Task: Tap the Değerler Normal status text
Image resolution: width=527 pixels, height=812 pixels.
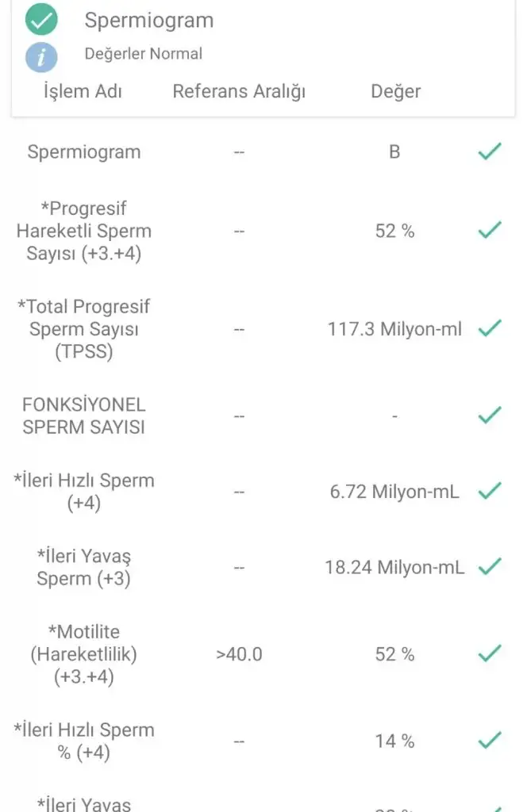Action: tap(143, 54)
